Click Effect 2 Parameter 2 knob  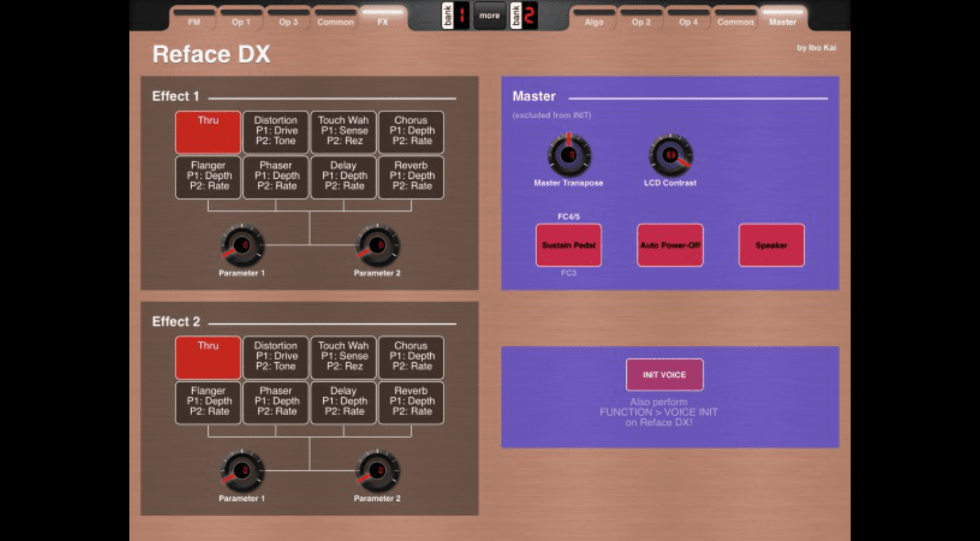coord(377,471)
